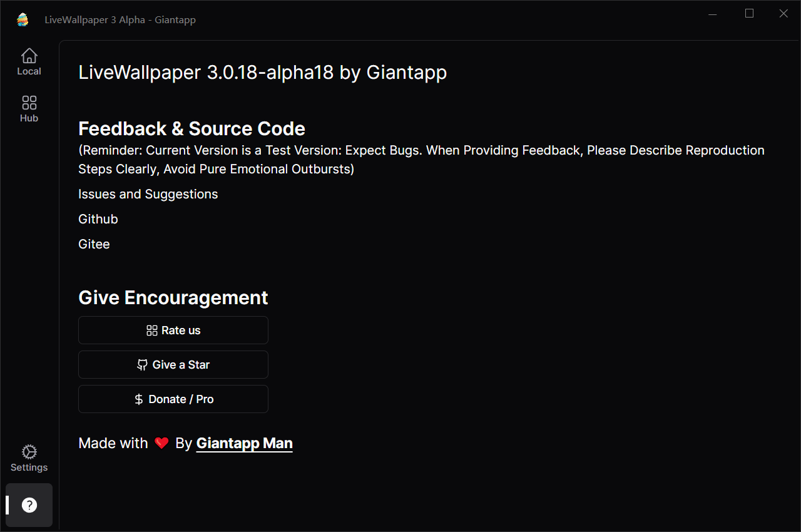Close the LiveWallpaper window
This screenshot has width=801, height=532.
coord(783,14)
